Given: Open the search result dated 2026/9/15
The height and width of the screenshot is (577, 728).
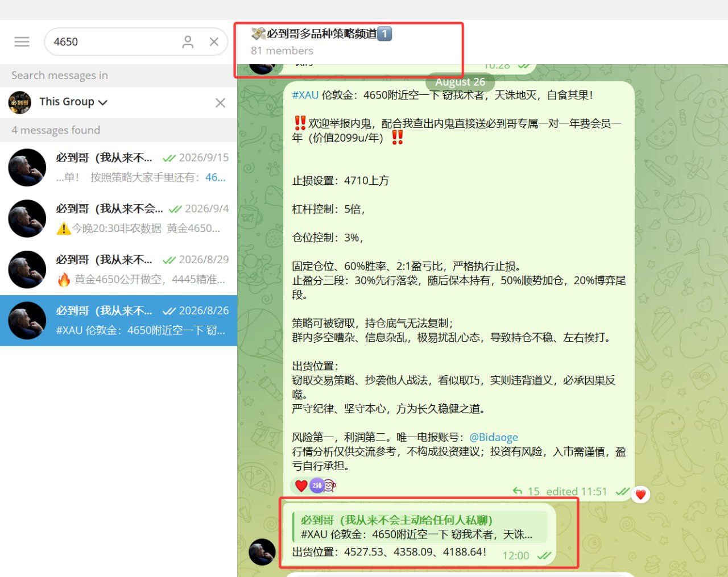Looking at the screenshot, I should [118, 168].
